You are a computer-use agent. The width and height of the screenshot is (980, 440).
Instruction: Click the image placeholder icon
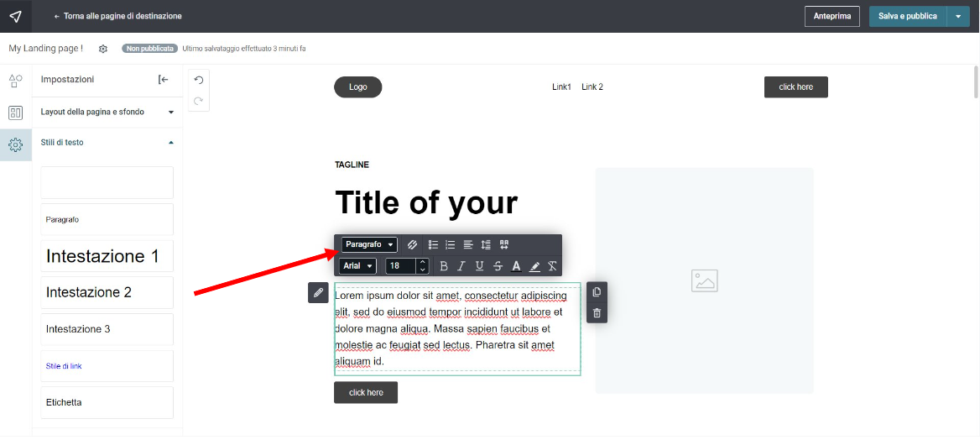pos(705,280)
